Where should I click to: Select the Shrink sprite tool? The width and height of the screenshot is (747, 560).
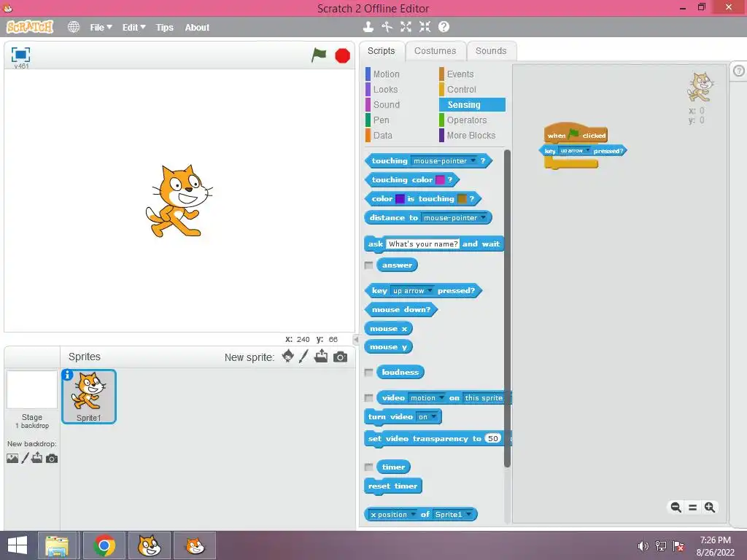(x=425, y=27)
